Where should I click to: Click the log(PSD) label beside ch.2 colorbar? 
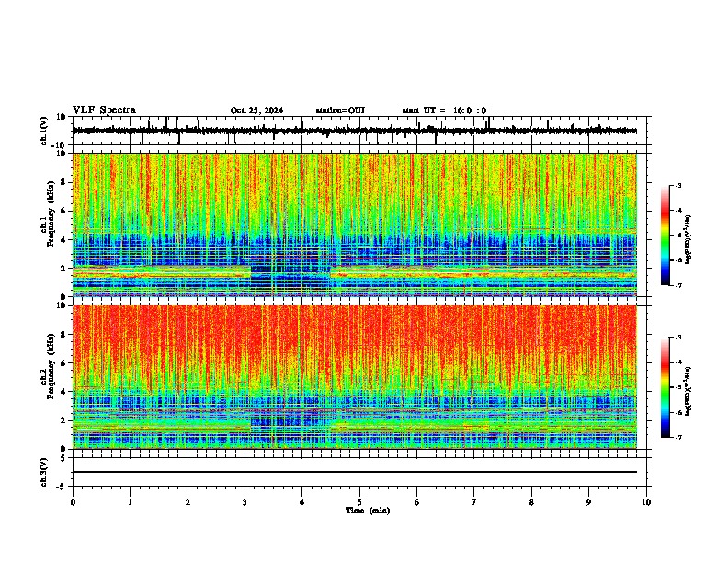point(688,391)
